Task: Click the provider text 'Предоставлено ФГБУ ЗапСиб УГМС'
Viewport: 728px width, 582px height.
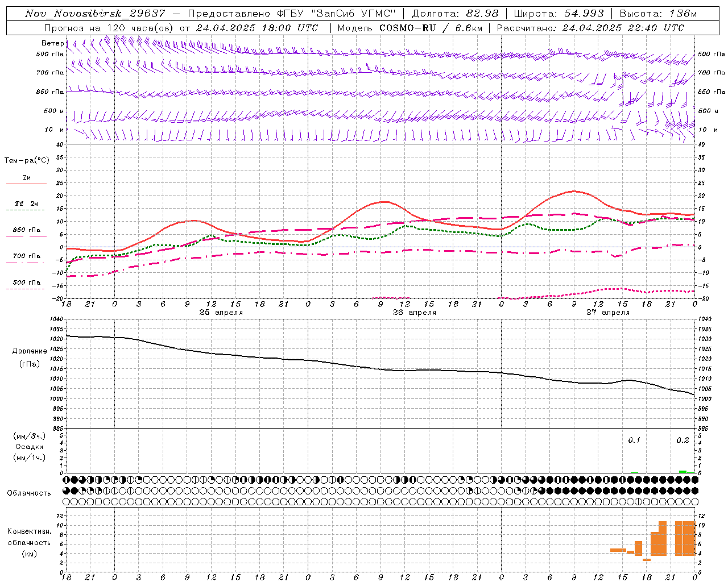Action: [x=292, y=14]
